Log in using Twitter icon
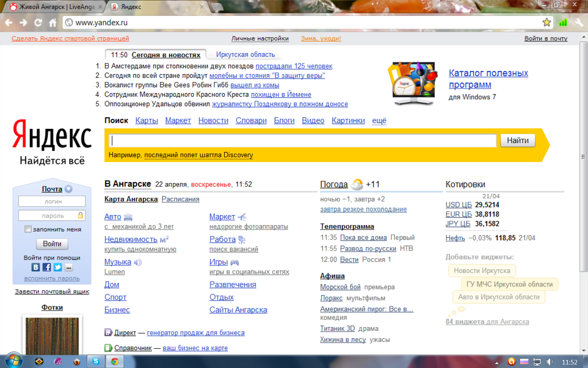This screenshot has height=368, width=588. (x=58, y=267)
